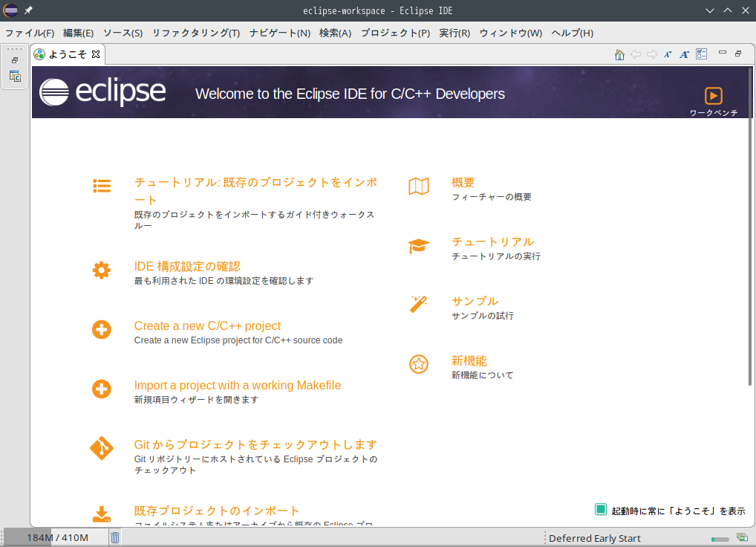
Task: Click the restore icon in left trim stack
Action: tap(15, 60)
